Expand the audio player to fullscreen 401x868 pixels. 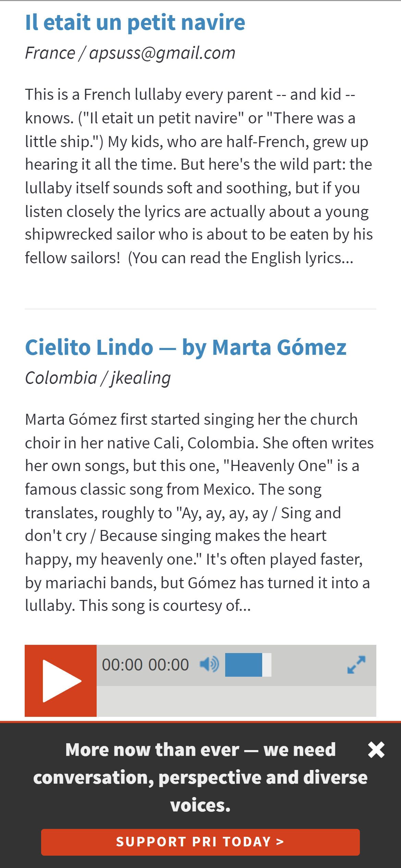click(x=356, y=665)
